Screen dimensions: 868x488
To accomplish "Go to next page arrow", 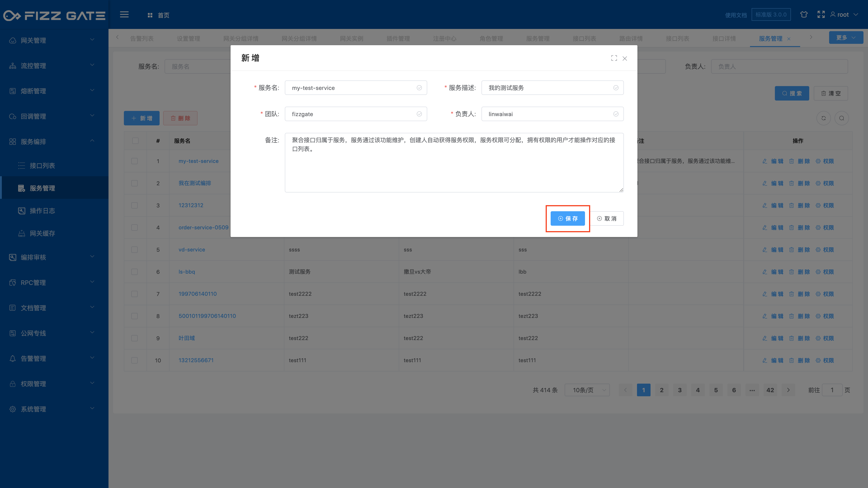I will coord(788,390).
